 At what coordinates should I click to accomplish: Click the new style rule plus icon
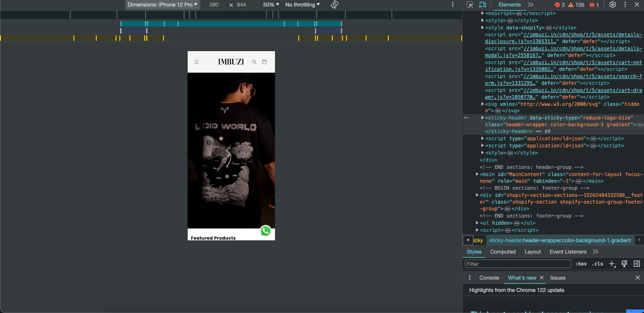[x=612, y=264]
